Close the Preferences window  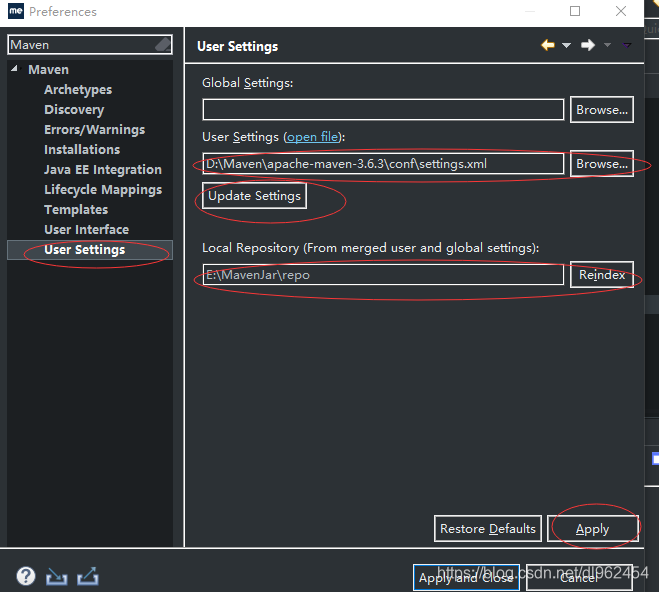coord(621,11)
